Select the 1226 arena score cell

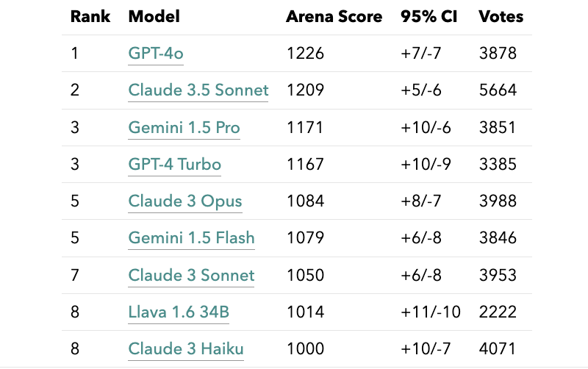(x=304, y=54)
